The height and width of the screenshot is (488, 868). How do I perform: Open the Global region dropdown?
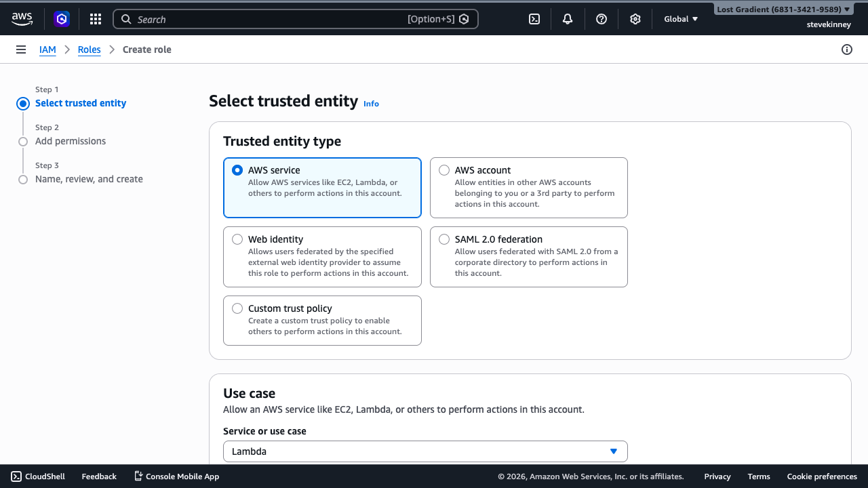(681, 19)
